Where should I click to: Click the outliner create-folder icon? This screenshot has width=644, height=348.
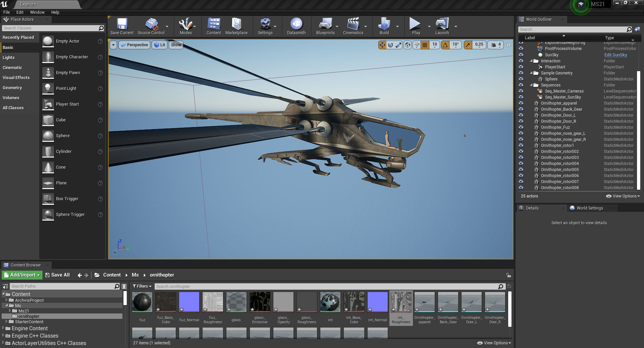[637, 29]
